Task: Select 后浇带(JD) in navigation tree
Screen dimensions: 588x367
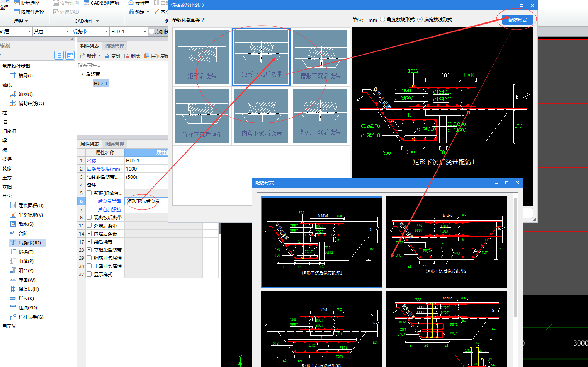Action: (27, 242)
